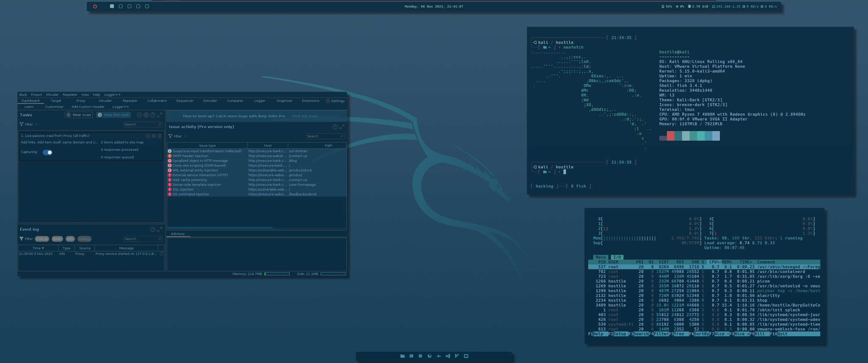Viewport: 868px width, 363px height.
Task: Switch to the fifth workspace indicator
Action: point(147,6)
